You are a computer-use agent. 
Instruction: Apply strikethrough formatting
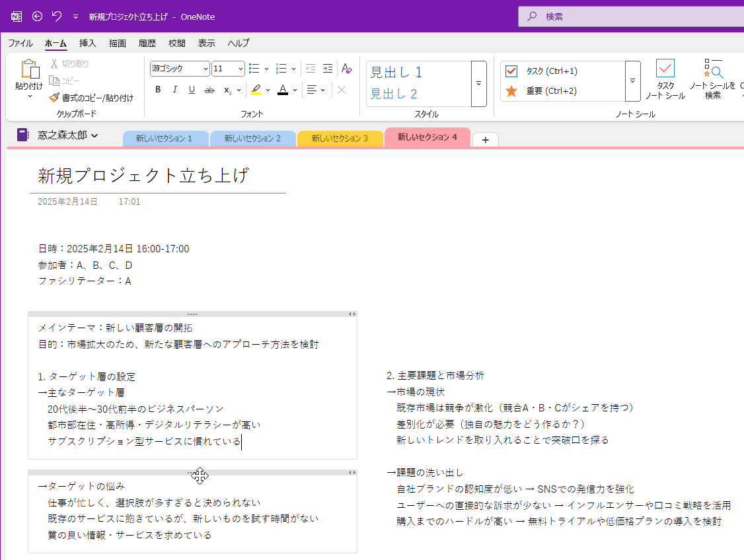(x=209, y=90)
